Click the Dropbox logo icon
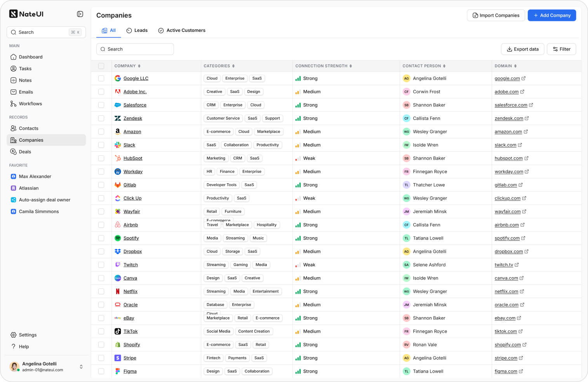588x382 pixels. (x=118, y=252)
